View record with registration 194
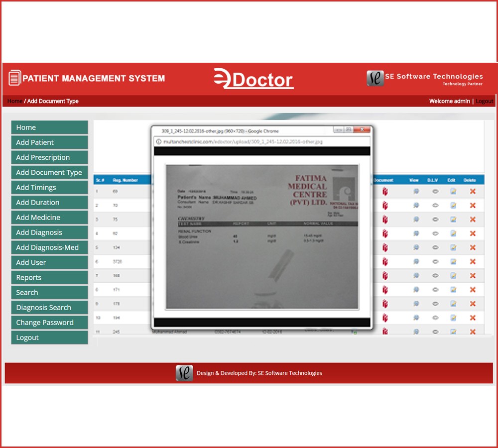Viewport: 498px width, 448px height. coord(416,318)
